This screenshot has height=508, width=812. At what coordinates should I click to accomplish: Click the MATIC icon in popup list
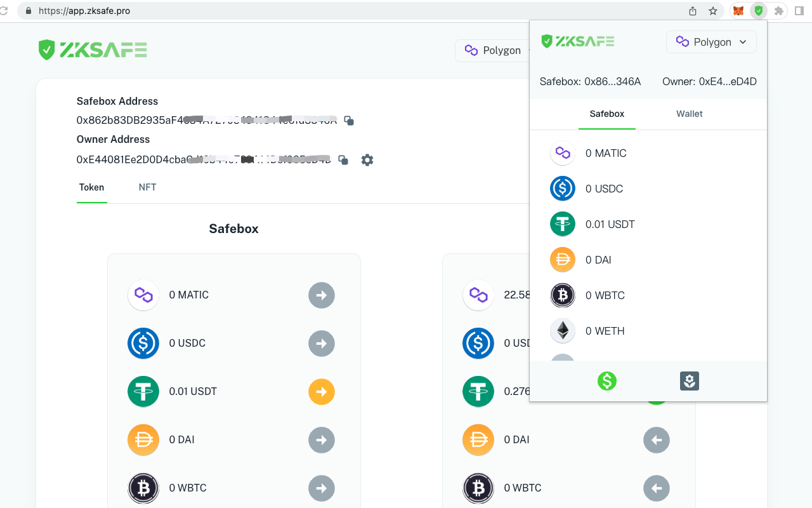click(563, 153)
